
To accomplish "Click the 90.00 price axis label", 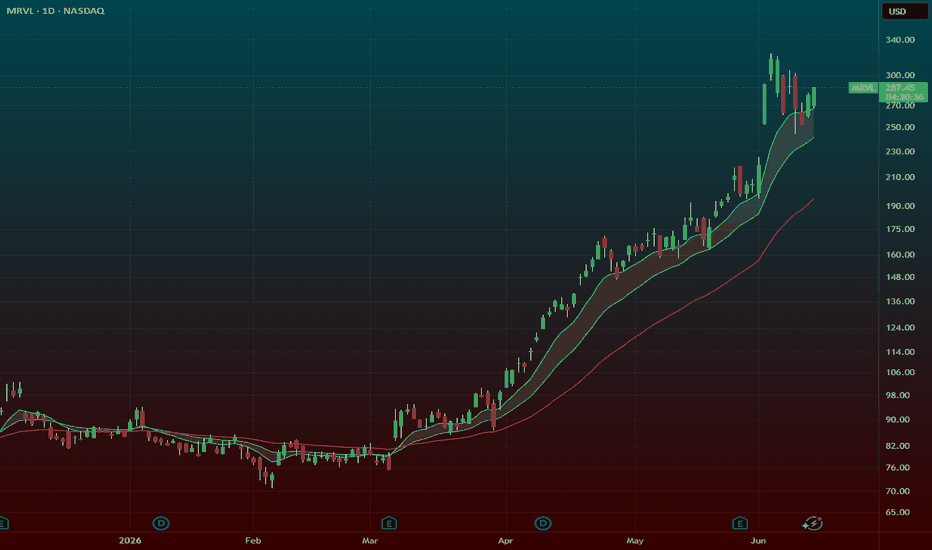I will pyautogui.click(x=898, y=419).
